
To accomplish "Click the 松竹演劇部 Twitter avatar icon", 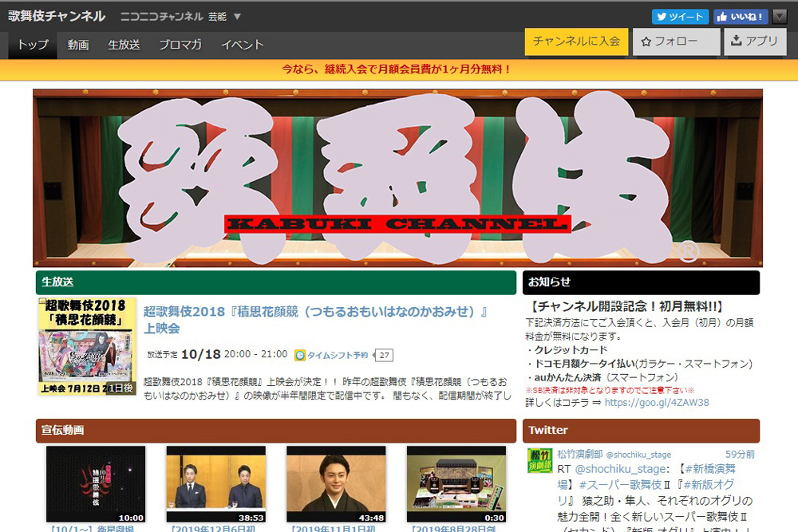I will tap(539, 460).
